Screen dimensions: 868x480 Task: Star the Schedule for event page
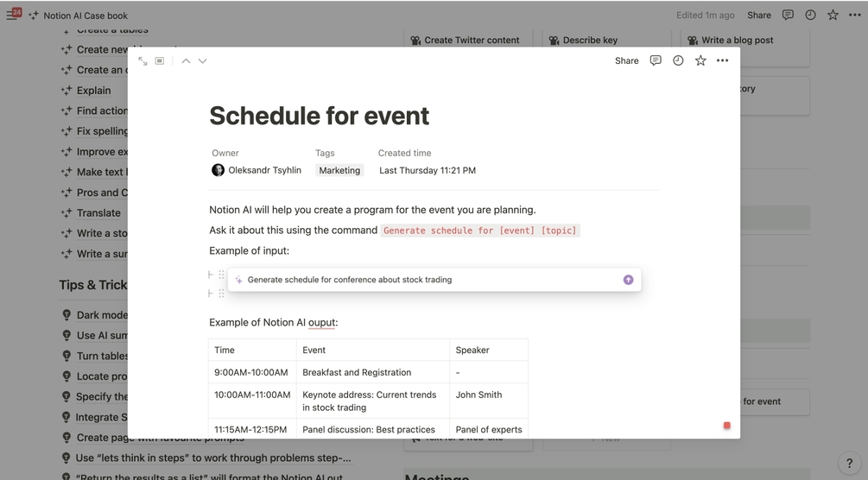[700, 60]
